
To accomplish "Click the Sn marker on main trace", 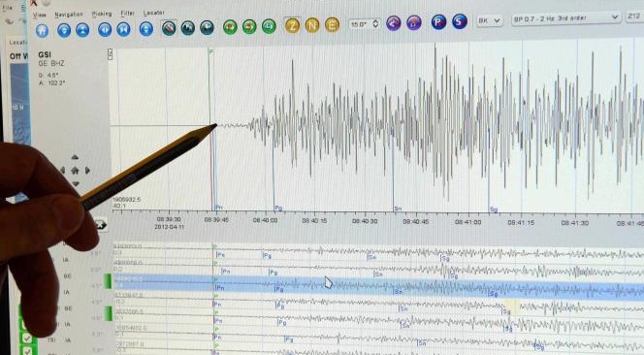I will [x=398, y=209].
